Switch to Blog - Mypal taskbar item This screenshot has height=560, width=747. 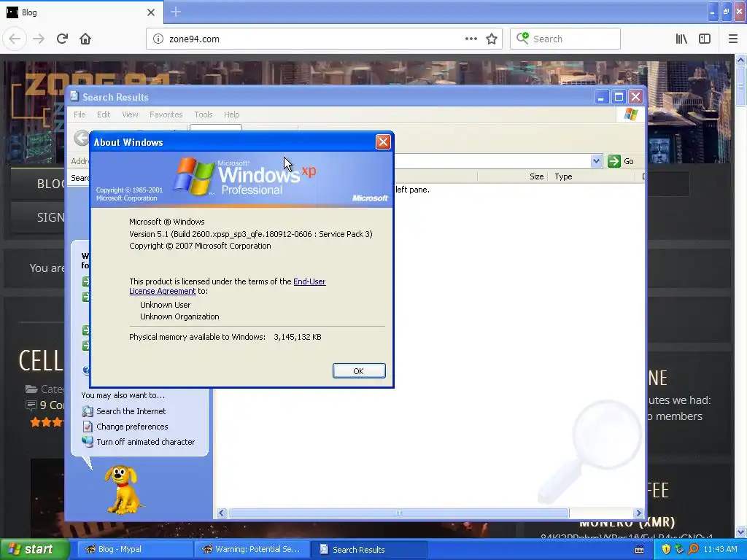[x=135, y=550]
